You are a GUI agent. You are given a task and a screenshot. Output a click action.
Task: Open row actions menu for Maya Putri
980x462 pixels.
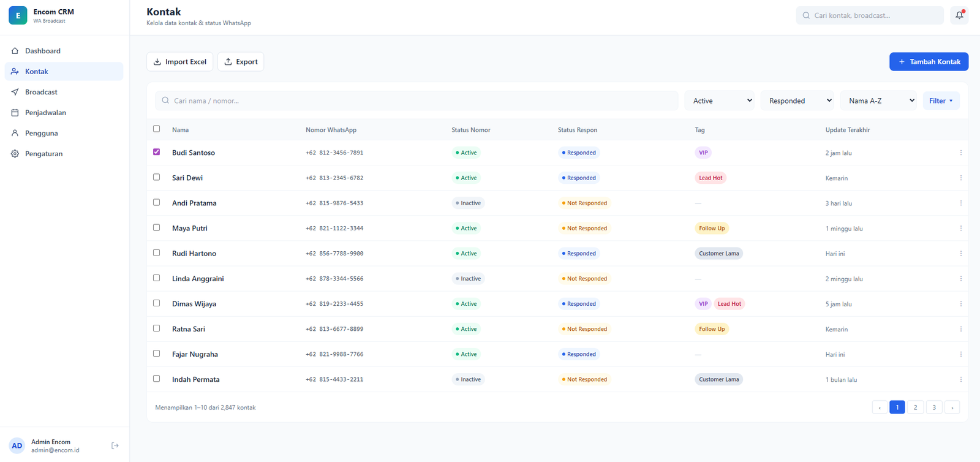tap(960, 228)
